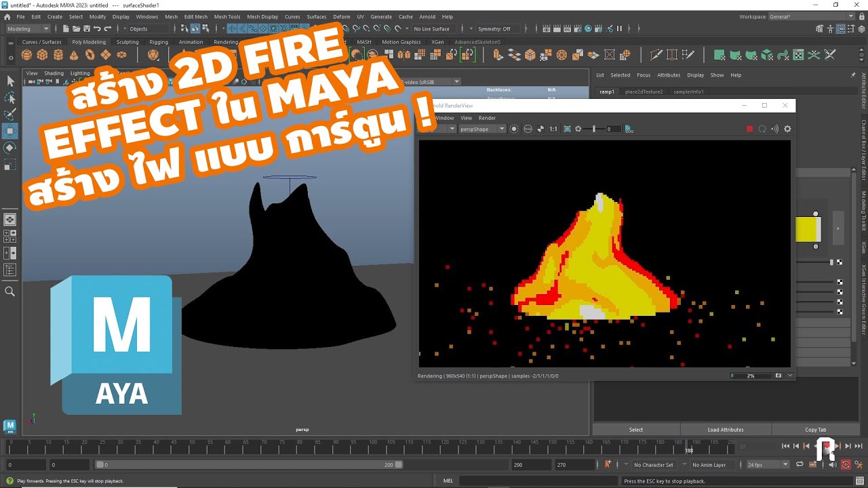Open the Focus menu in Attribute Editor

tap(644, 75)
